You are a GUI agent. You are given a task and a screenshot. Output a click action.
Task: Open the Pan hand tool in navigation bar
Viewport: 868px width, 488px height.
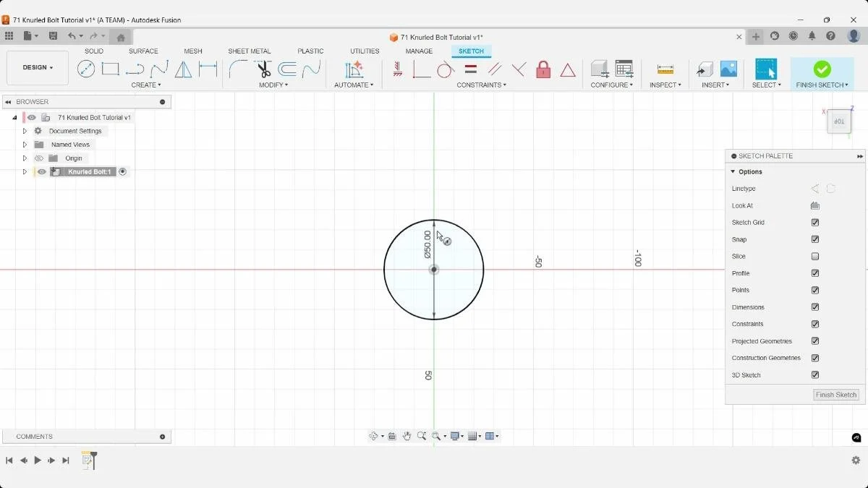pos(407,436)
